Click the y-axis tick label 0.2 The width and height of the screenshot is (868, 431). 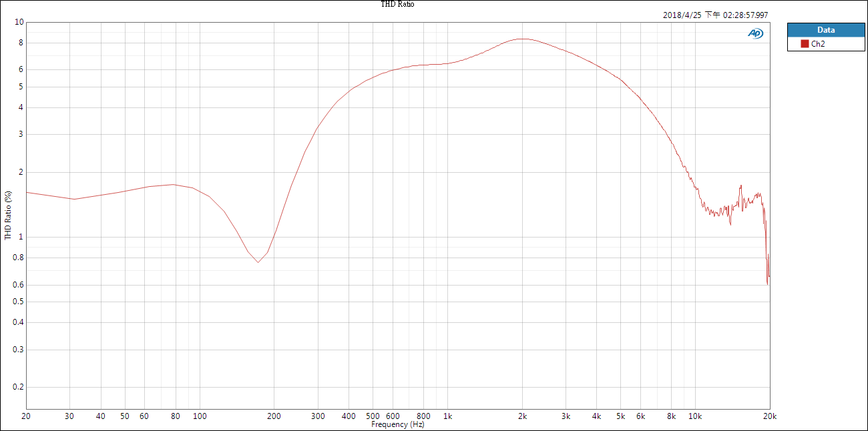[18, 387]
